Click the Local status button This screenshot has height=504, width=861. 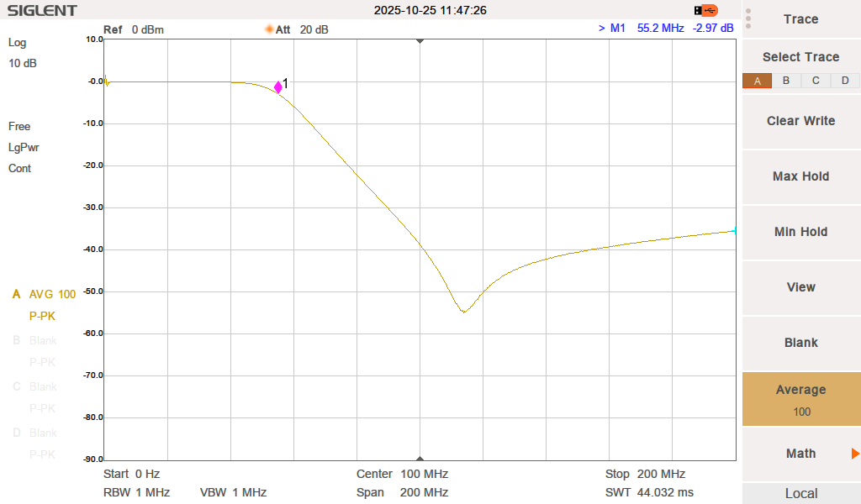(801, 494)
